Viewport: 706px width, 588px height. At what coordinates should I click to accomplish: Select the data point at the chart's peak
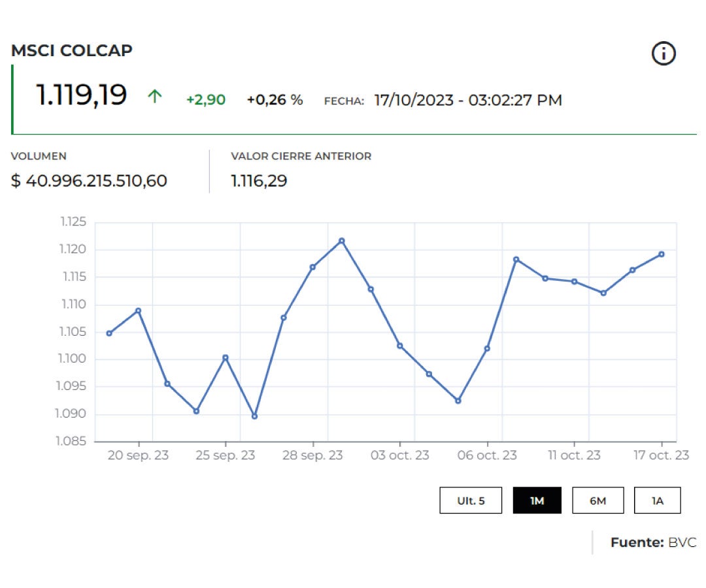click(341, 240)
